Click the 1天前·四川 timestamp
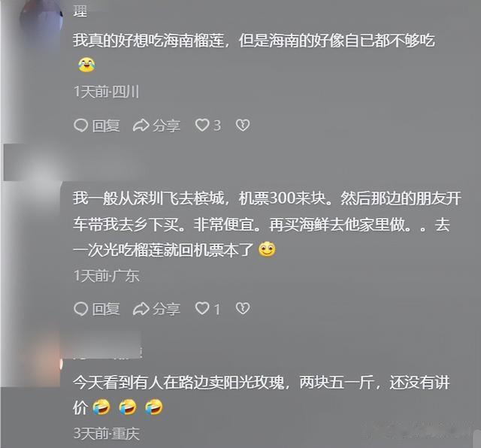The height and width of the screenshot is (448, 481). (x=106, y=92)
